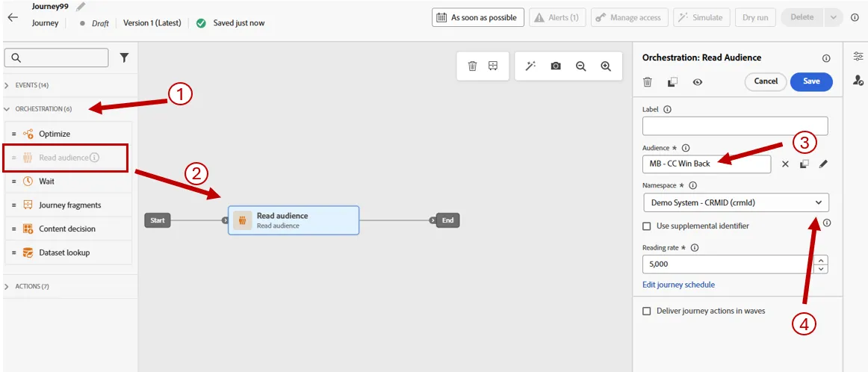Zoom out with the minus magnifier
This screenshot has width=868, height=372.
pyautogui.click(x=580, y=66)
